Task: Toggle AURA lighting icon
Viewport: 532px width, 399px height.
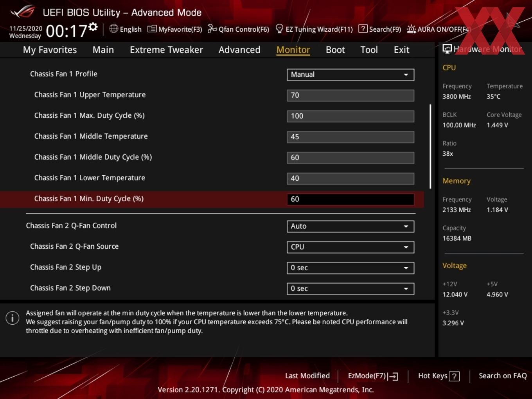Action: tap(411, 29)
